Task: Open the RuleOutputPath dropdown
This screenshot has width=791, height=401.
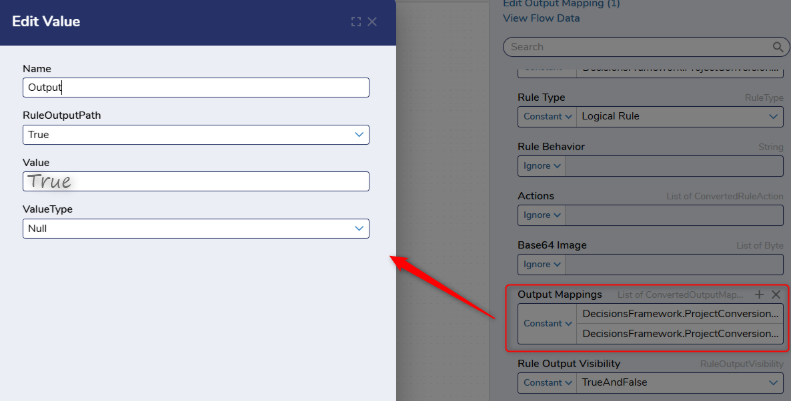Action: click(196, 135)
